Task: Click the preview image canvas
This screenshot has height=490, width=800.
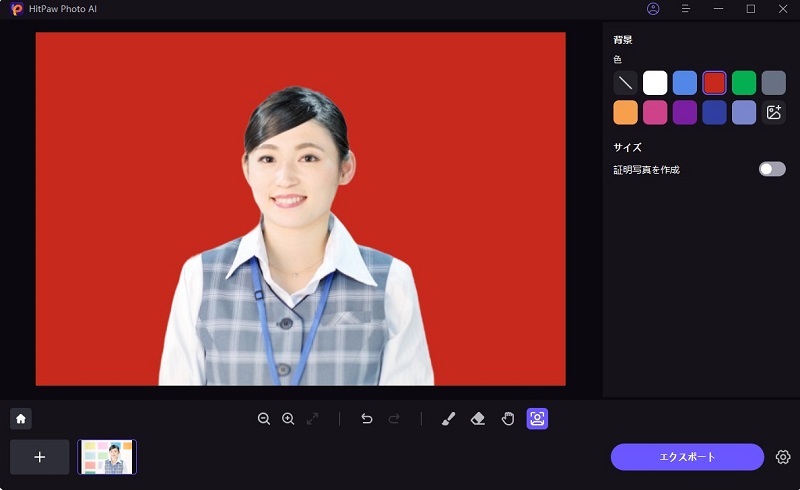Action: point(301,209)
